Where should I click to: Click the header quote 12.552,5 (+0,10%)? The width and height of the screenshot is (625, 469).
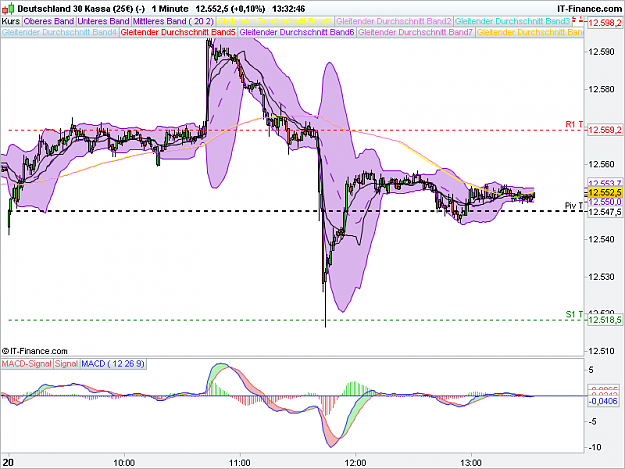click(x=230, y=9)
